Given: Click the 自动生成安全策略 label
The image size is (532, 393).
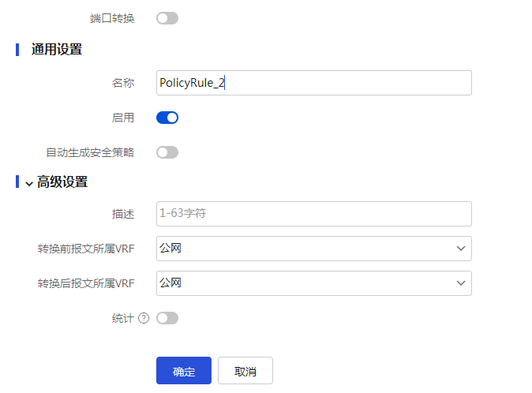Looking at the screenshot, I should 90,152.
